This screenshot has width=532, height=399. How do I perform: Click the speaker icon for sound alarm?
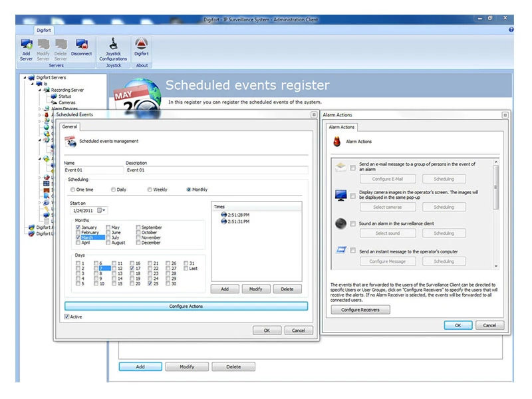(340, 224)
